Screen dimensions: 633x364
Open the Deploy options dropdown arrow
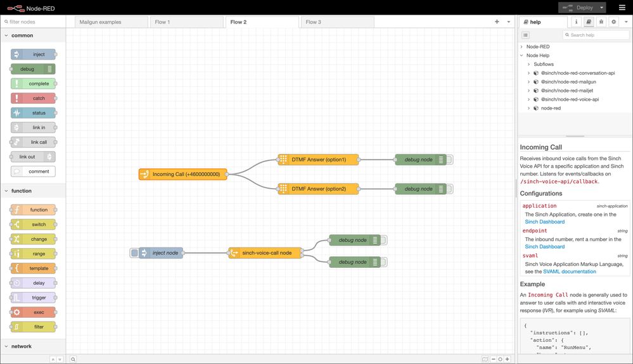(x=601, y=8)
